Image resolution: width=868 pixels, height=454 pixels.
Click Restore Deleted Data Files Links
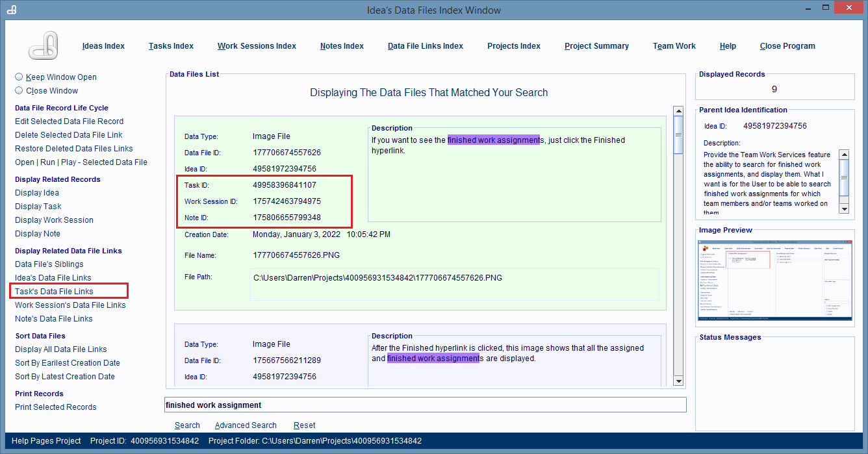click(74, 149)
